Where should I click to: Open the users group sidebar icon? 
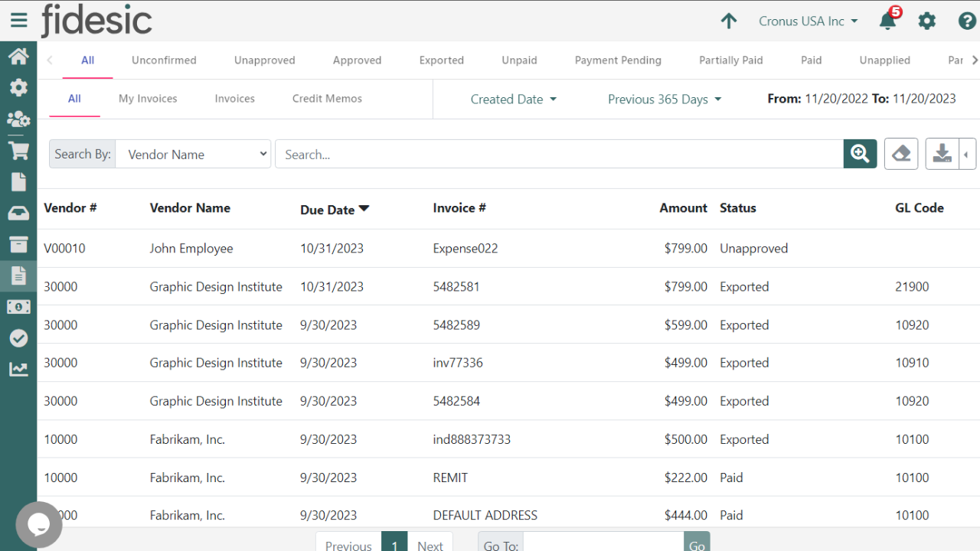click(18, 119)
